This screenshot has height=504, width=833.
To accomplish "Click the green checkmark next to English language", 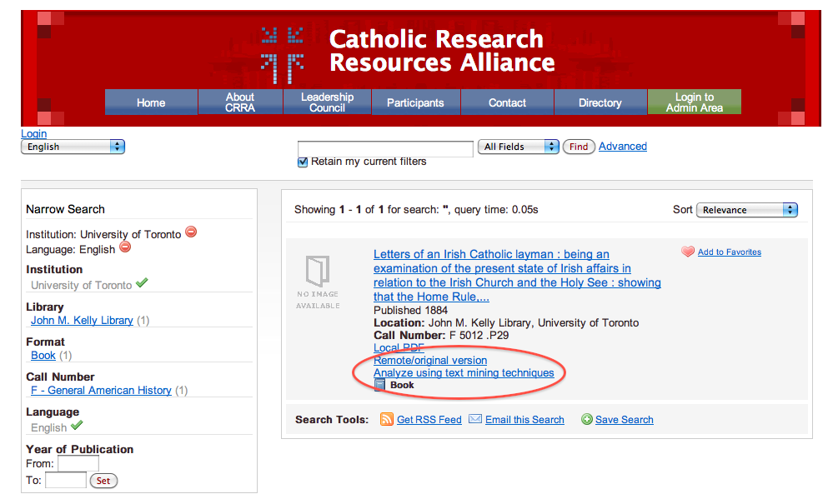I will click(77, 427).
